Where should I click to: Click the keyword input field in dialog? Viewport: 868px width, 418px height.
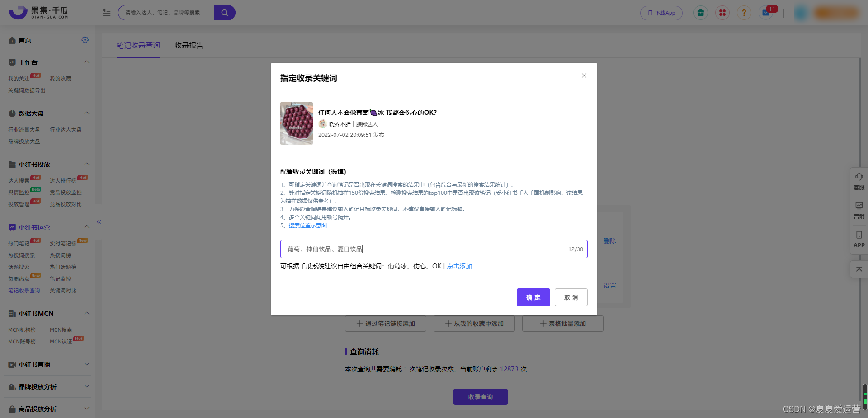click(x=434, y=249)
